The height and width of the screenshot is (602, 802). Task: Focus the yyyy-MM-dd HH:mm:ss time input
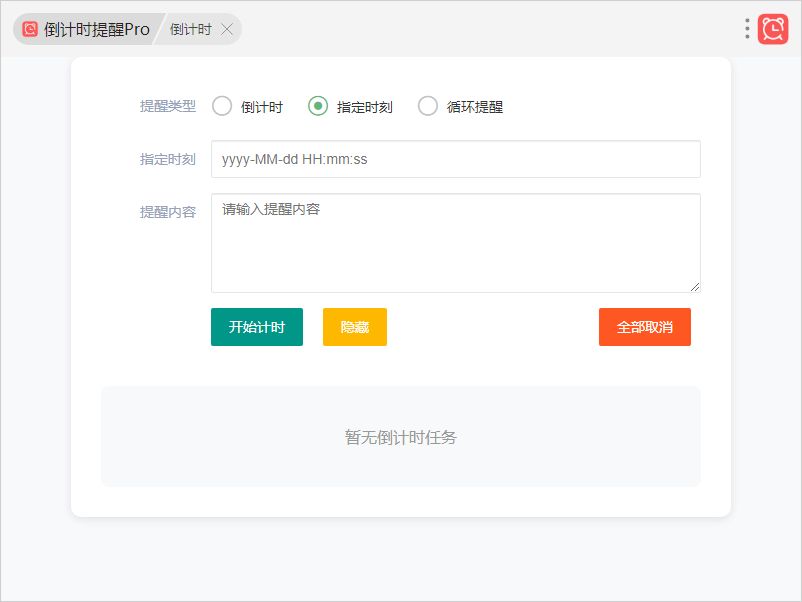click(x=455, y=159)
